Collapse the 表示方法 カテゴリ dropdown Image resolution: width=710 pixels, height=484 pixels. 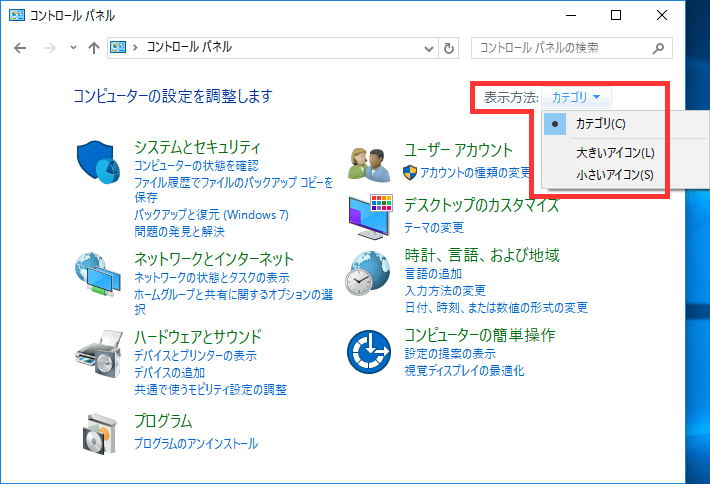(577, 97)
